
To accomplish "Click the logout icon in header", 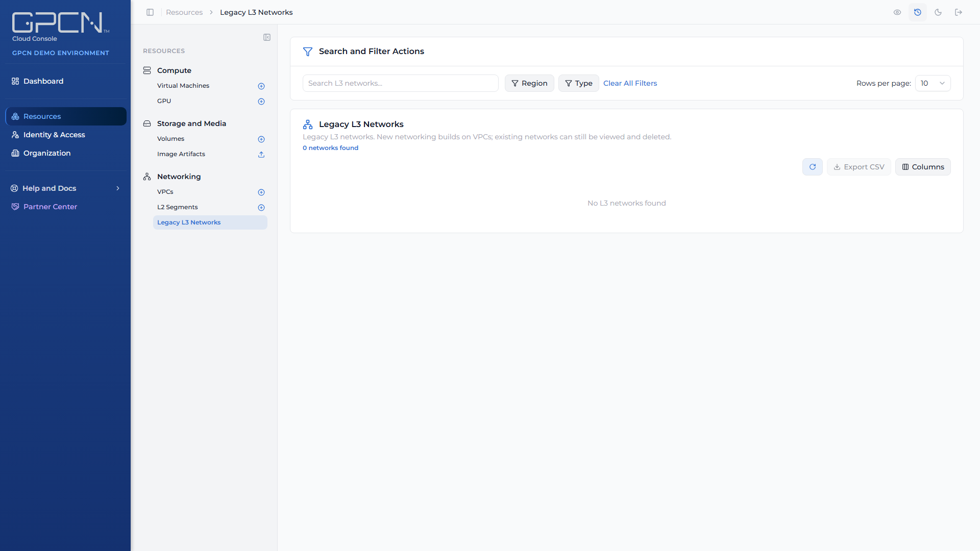I will pos(959,12).
